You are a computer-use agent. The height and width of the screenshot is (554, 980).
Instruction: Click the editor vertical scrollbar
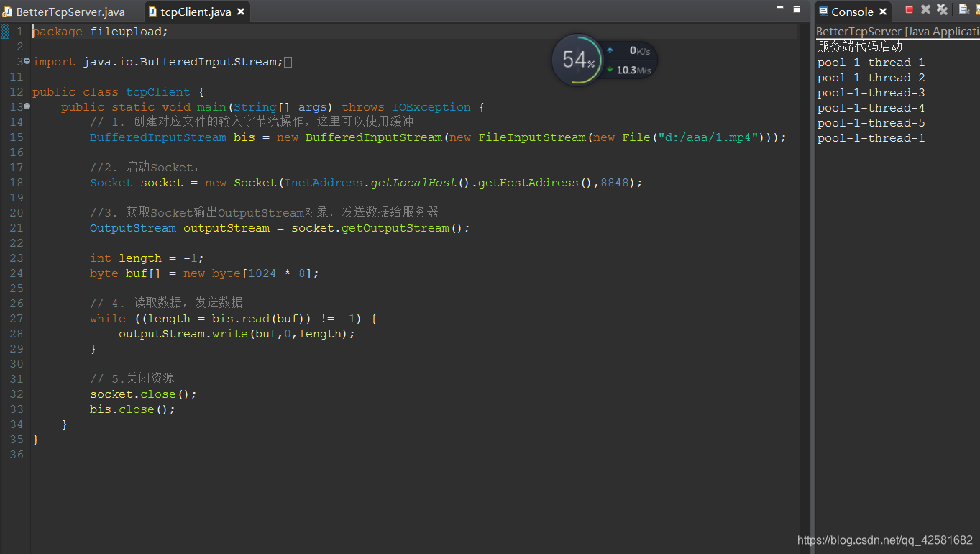(x=806, y=288)
